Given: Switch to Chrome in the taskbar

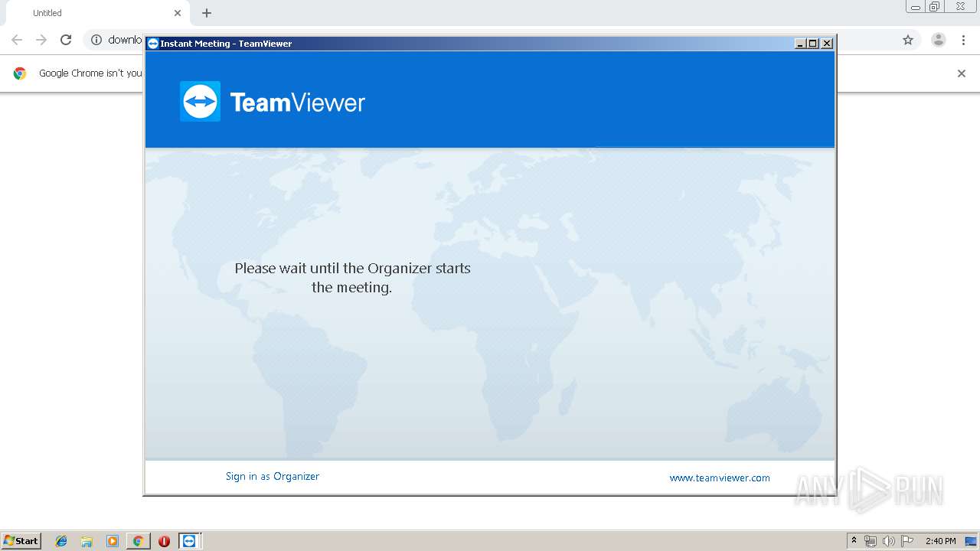Looking at the screenshot, I should click(138, 541).
